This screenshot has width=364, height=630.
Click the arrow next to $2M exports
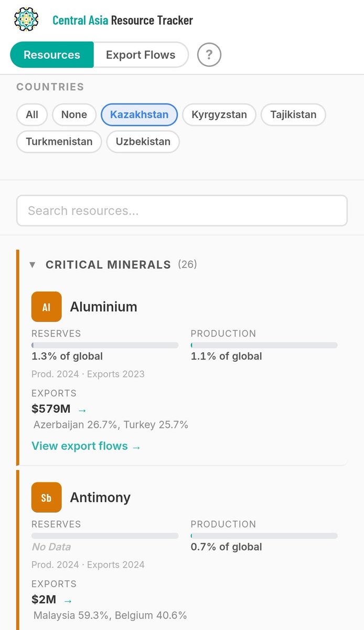click(x=68, y=601)
